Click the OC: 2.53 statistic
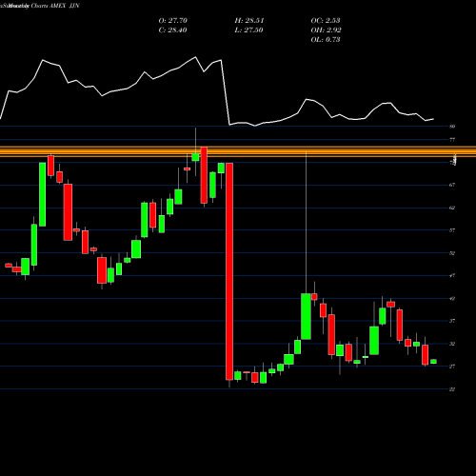Image resolution: width=476 pixels, height=476 pixels. (x=326, y=21)
